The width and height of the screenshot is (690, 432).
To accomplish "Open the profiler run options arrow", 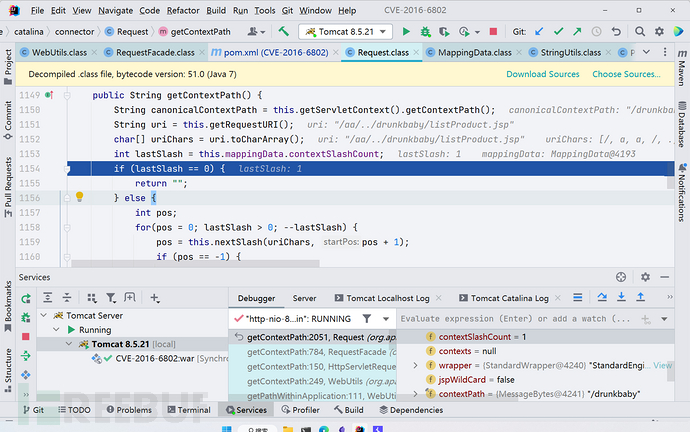I will 477,32.
